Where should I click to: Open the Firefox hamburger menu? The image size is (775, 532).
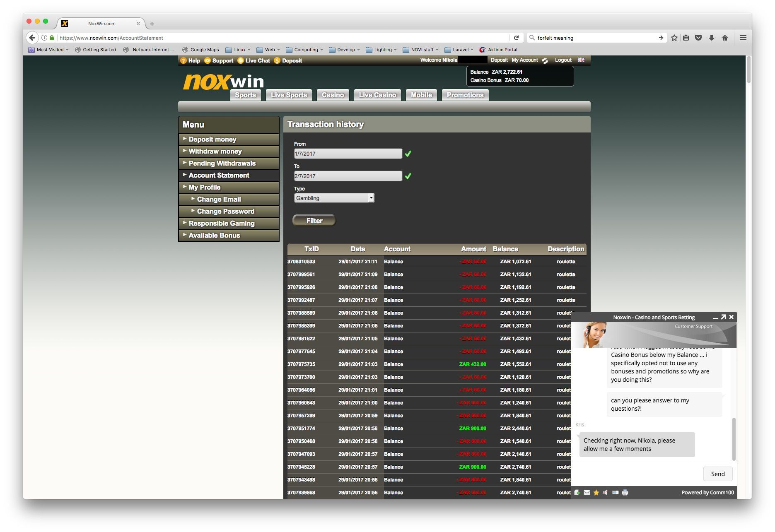pyautogui.click(x=743, y=38)
